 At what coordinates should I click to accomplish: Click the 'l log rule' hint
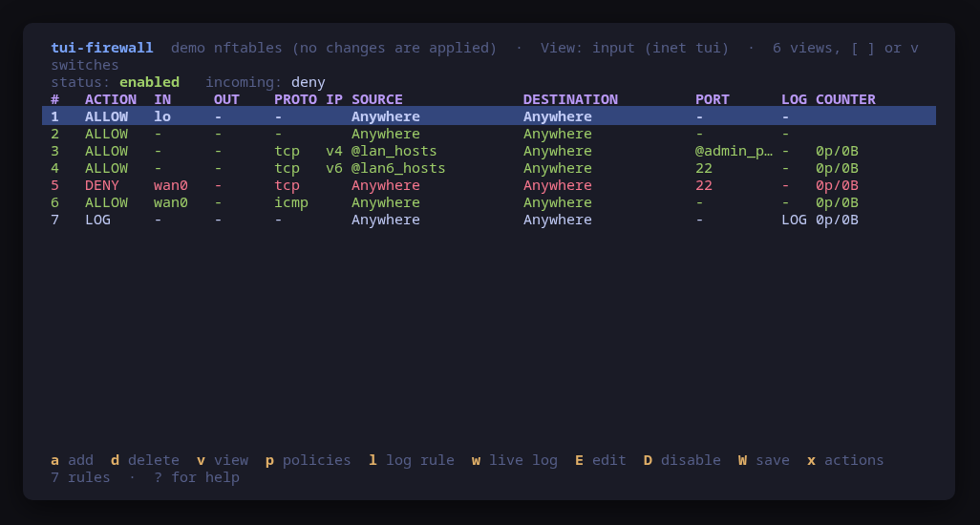[x=412, y=460]
